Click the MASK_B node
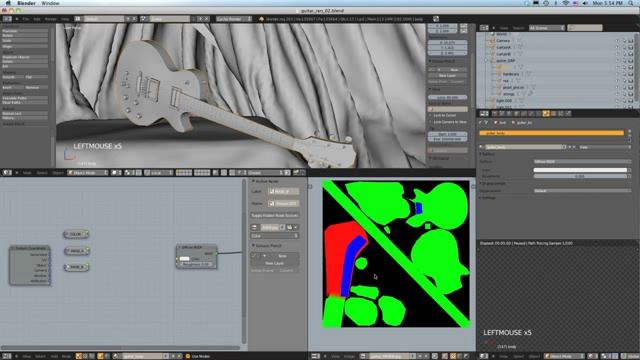640x360 pixels. point(77,267)
